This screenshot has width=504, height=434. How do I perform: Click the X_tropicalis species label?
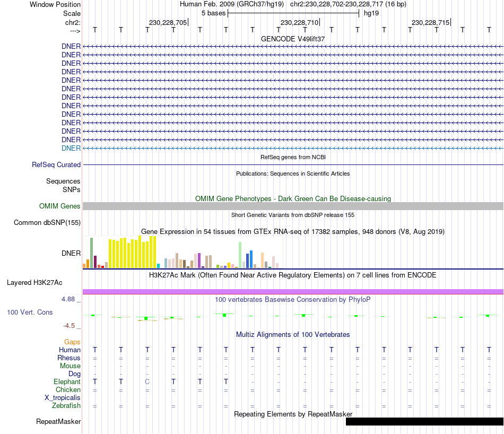(x=63, y=398)
